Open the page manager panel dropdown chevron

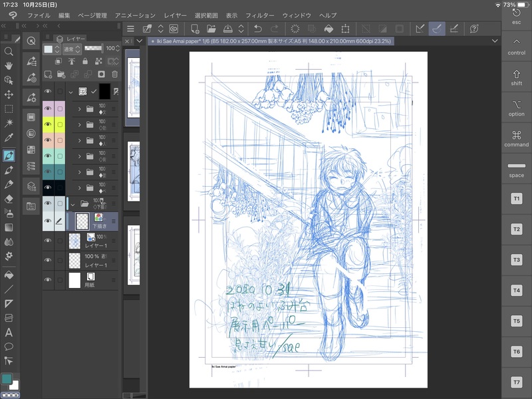(x=140, y=41)
